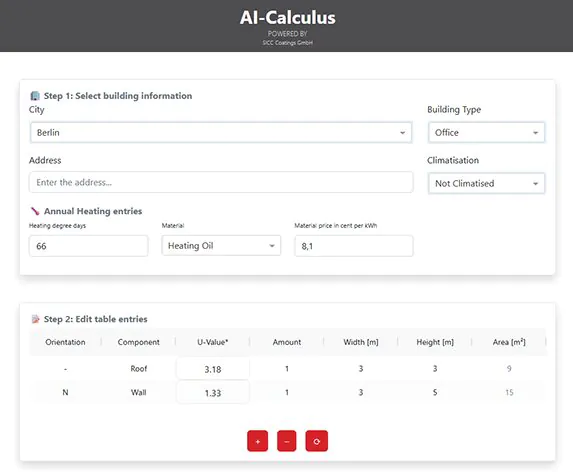Click the Address input field
Screen dimensions: 573x472
coord(221,182)
